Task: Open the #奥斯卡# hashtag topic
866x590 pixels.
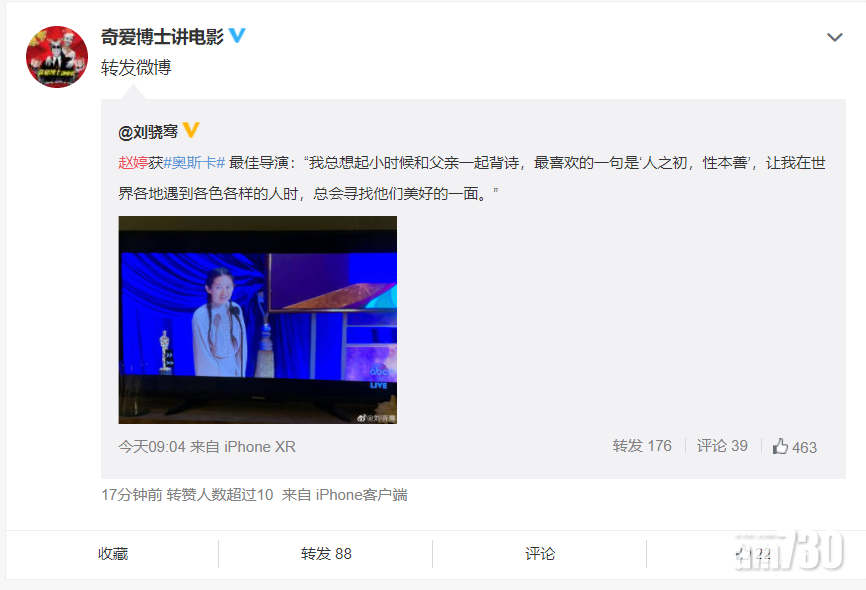Action: click(x=194, y=162)
